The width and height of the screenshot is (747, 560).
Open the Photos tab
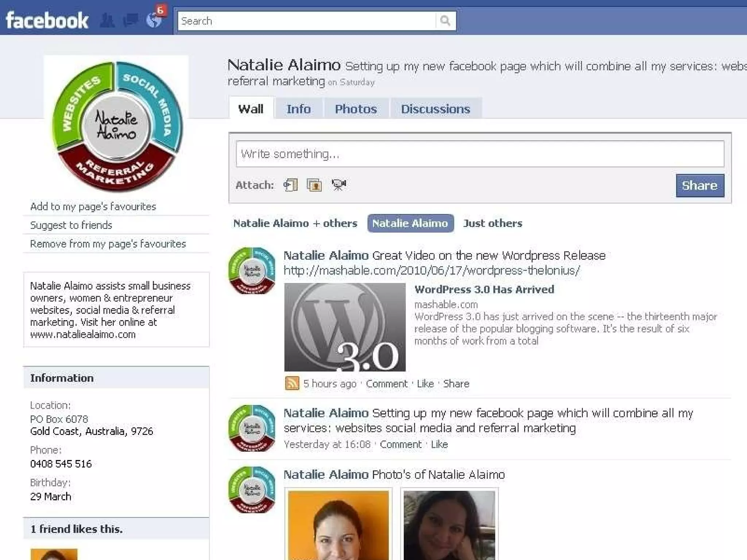[356, 109]
